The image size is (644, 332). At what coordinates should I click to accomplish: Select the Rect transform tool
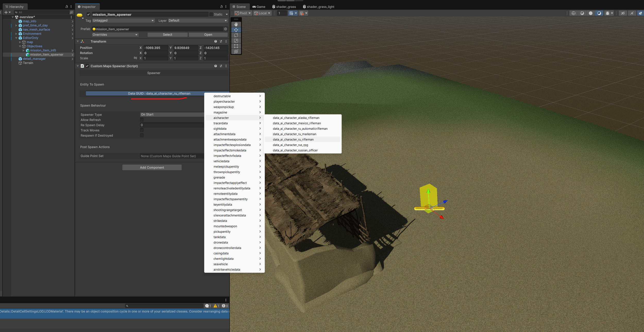[x=236, y=46]
